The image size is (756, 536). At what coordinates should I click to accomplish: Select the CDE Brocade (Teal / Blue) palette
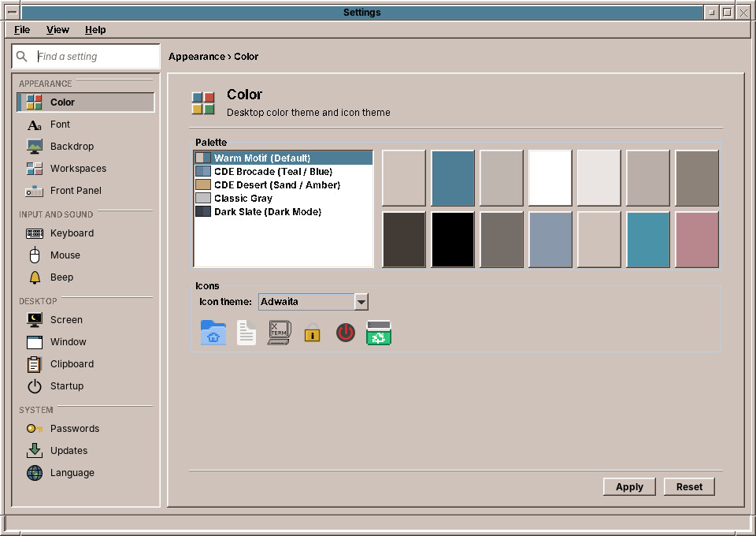click(283, 171)
